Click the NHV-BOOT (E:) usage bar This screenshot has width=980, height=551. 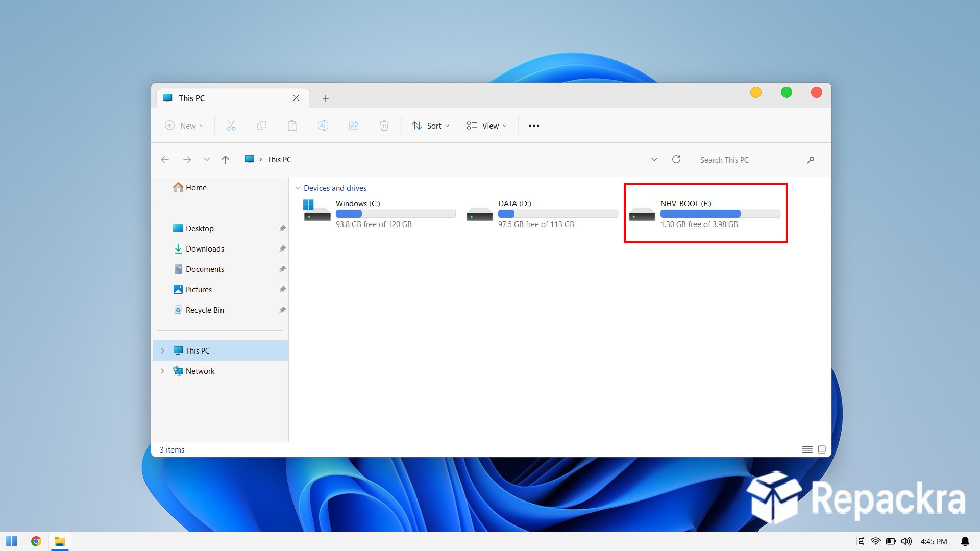pos(720,214)
